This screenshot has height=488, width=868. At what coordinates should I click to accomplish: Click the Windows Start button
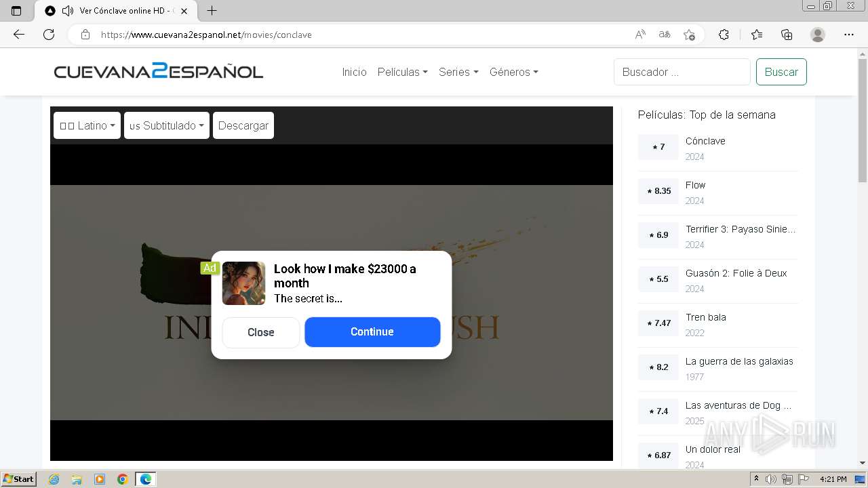19,479
